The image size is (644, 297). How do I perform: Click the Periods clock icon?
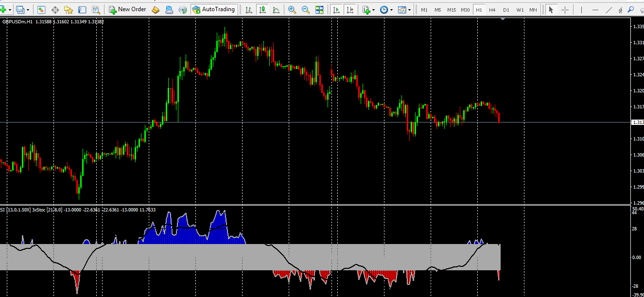click(384, 9)
